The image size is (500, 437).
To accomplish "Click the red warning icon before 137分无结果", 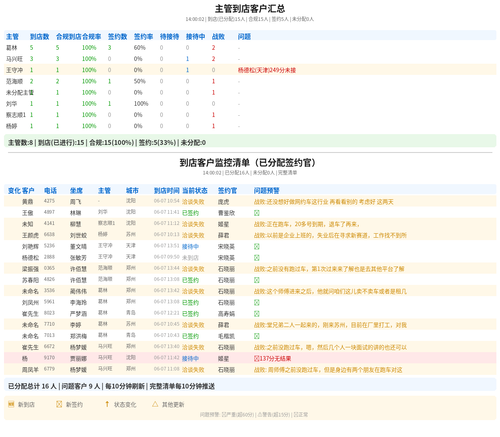I will tap(257, 359).
